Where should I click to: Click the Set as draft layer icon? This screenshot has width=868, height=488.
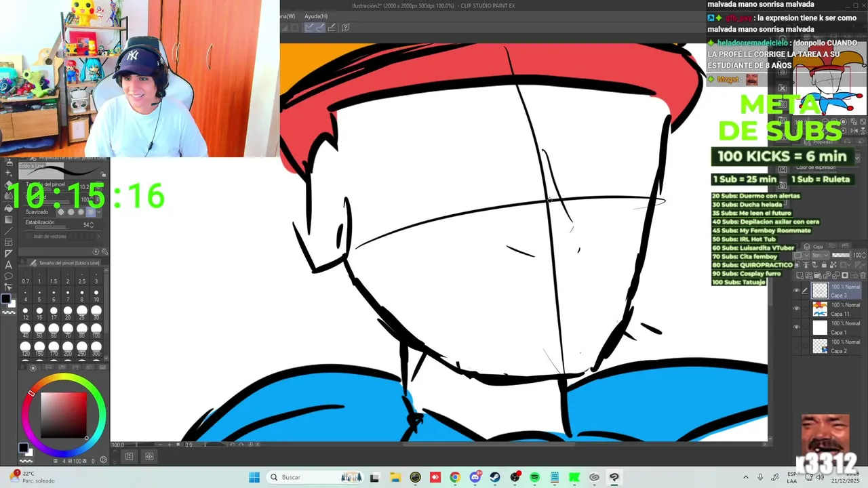(x=814, y=264)
